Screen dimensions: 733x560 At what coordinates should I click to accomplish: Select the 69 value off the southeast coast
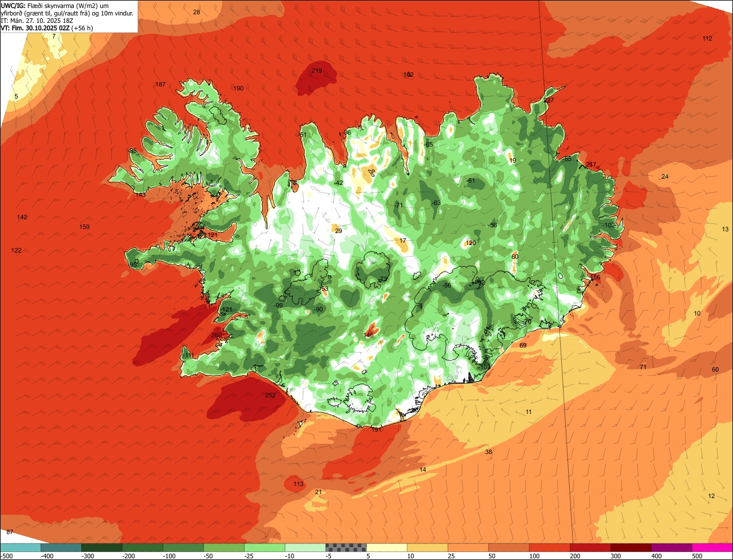[x=523, y=346]
